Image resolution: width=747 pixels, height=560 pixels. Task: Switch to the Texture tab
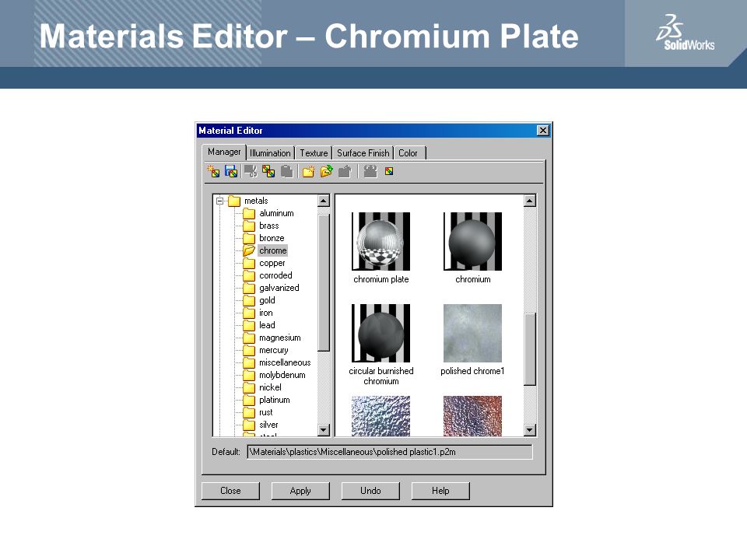coord(314,153)
